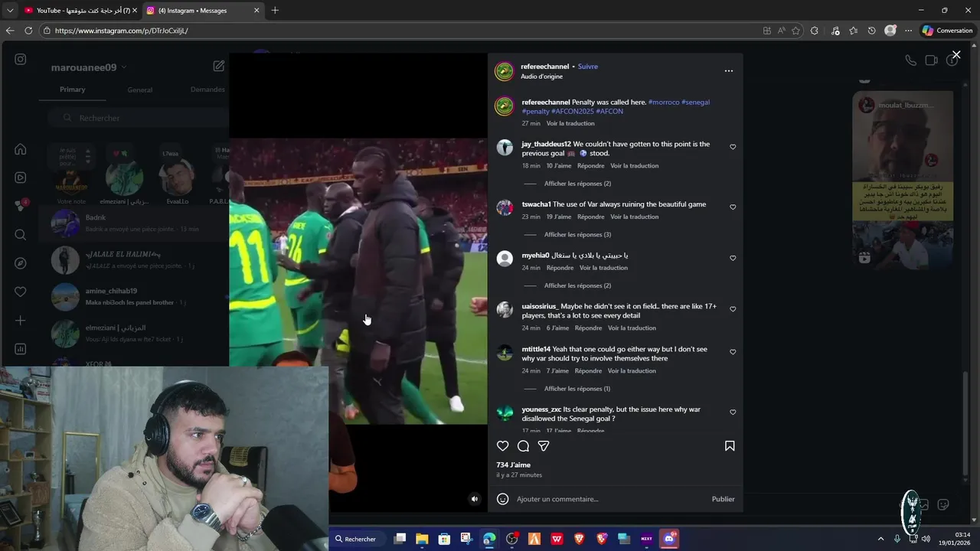980x551 pixels.
Task: Expand replies (2) under jay_thaddeus12's comment
Action: 577,184
